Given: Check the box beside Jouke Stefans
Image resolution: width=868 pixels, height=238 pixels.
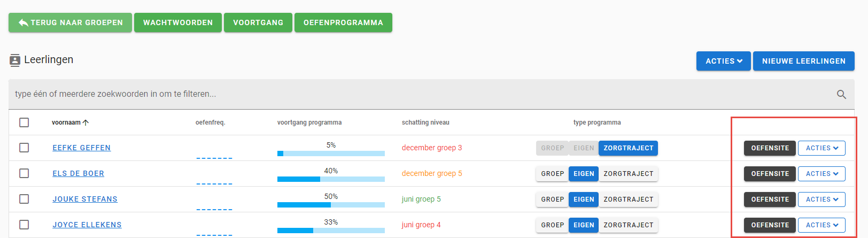Looking at the screenshot, I should tap(24, 199).
